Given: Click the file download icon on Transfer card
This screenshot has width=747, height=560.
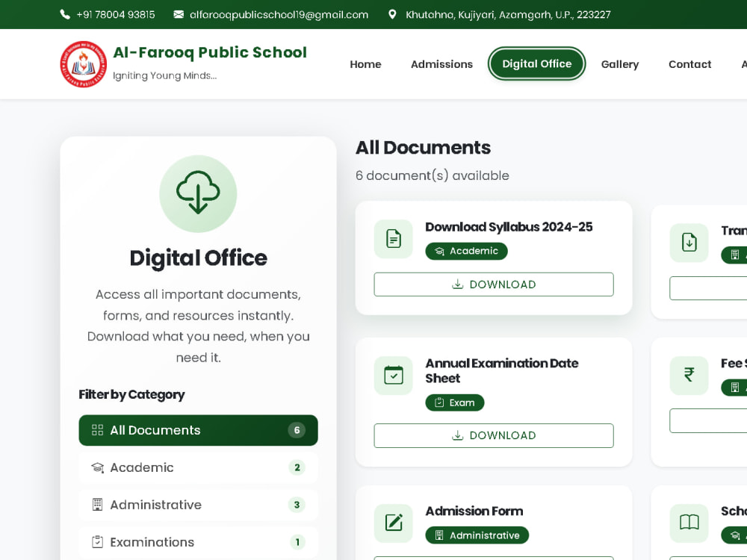Looking at the screenshot, I should [689, 243].
